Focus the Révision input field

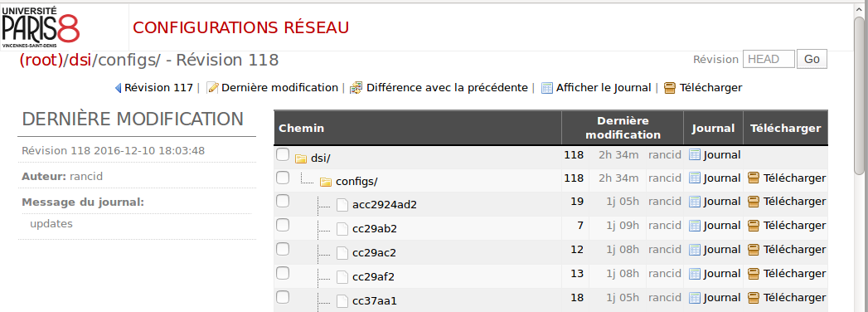(769, 59)
